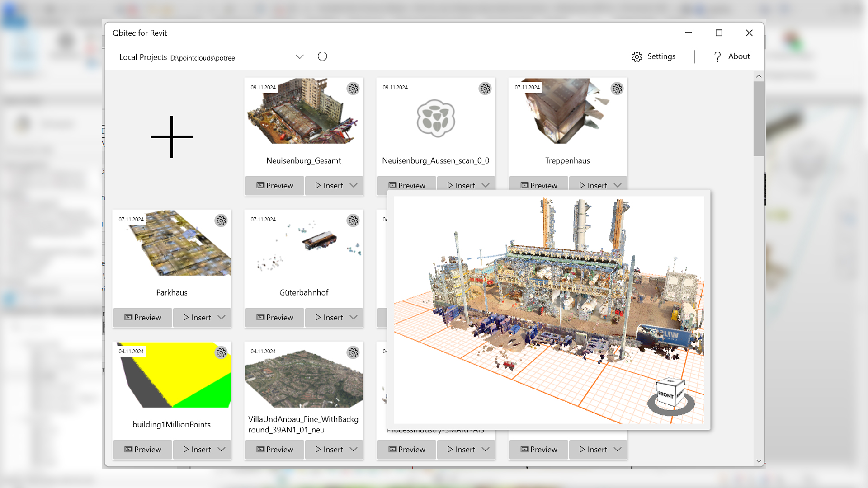Open gear on Neuisenburg_Aussen_scan_0_0 card
The height and width of the screenshot is (488, 868).
485,89
